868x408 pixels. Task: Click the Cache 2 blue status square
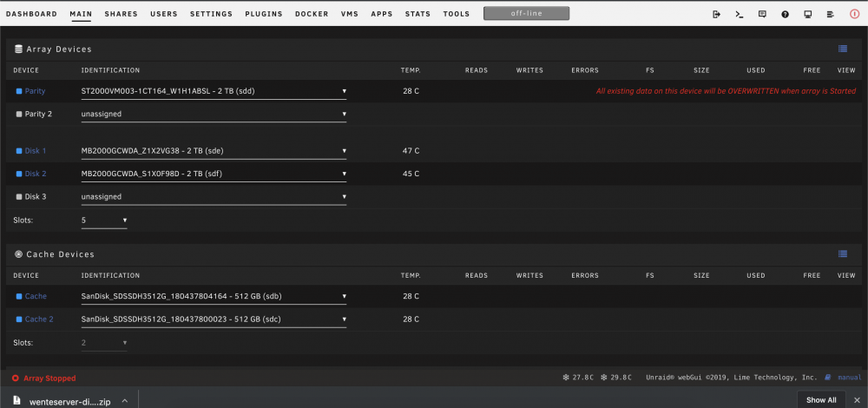[x=19, y=319]
